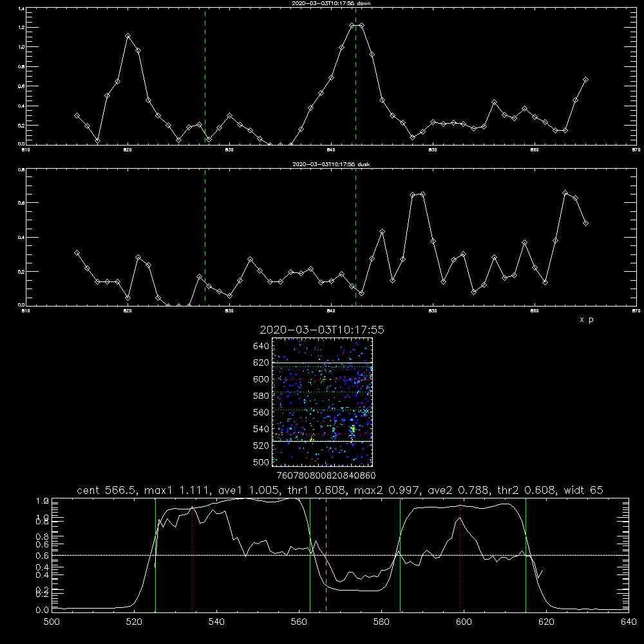
Task: Click the '600' tick label on the bottom plot axis
Action: coord(464,622)
